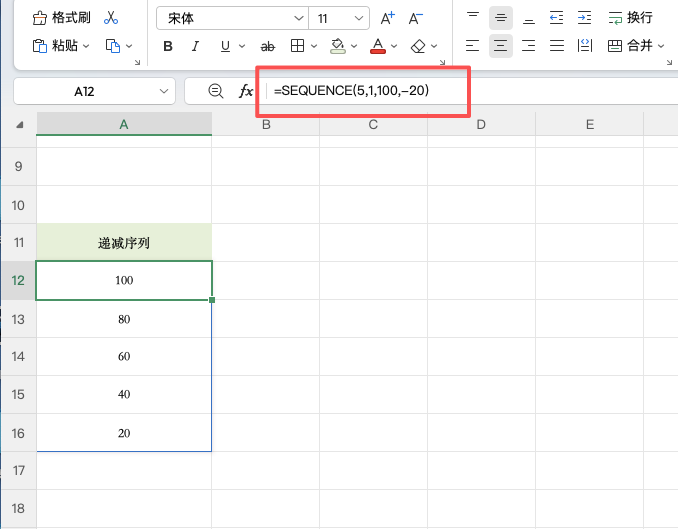Select Middle vertical align

pos(501,18)
